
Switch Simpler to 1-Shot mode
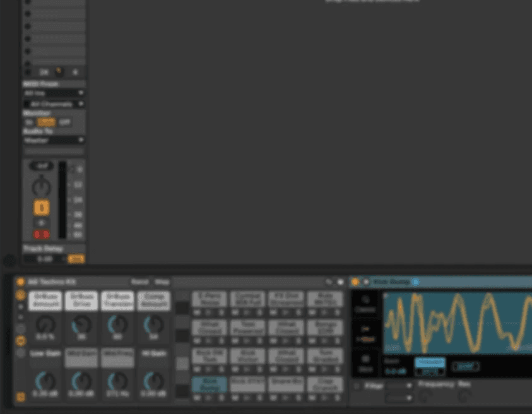(365, 333)
